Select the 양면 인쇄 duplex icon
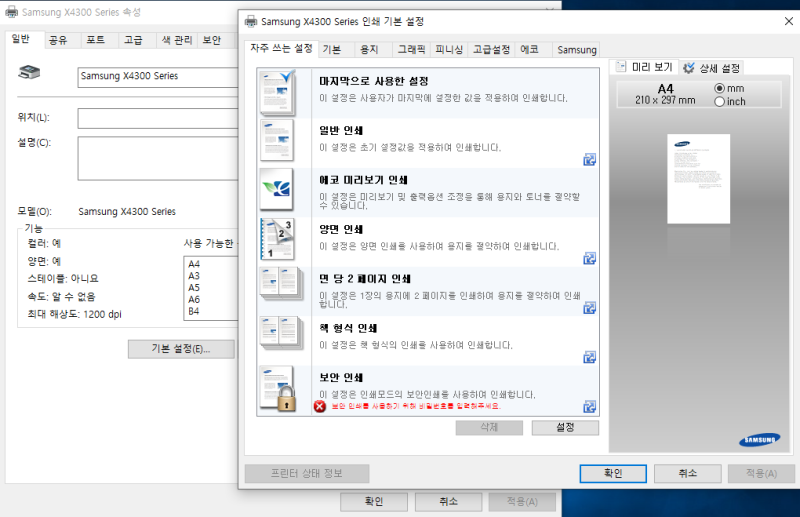The width and height of the screenshot is (800, 517). click(277, 239)
